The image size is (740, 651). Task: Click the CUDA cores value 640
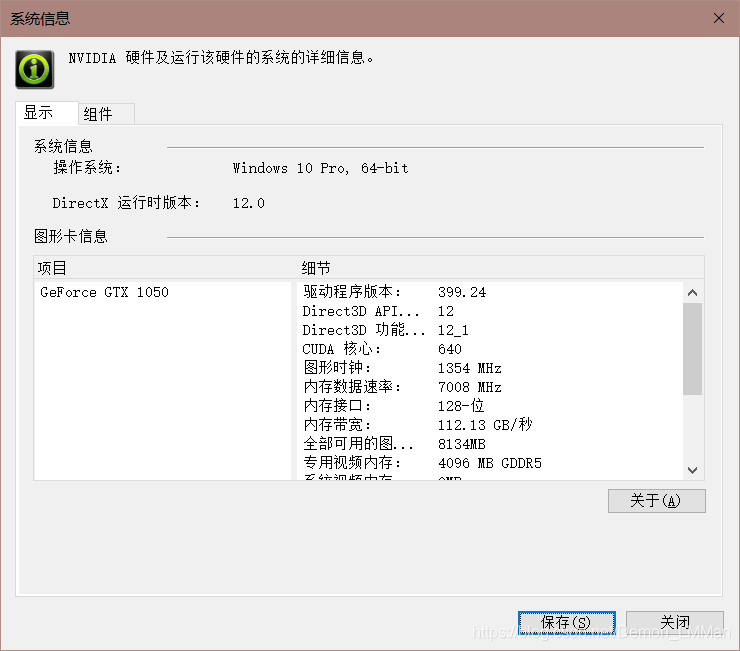(x=449, y=349)
